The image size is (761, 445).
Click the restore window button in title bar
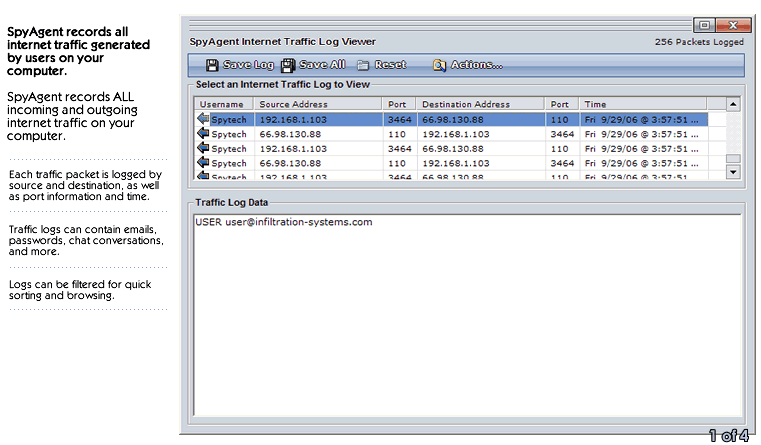point(703,25)
